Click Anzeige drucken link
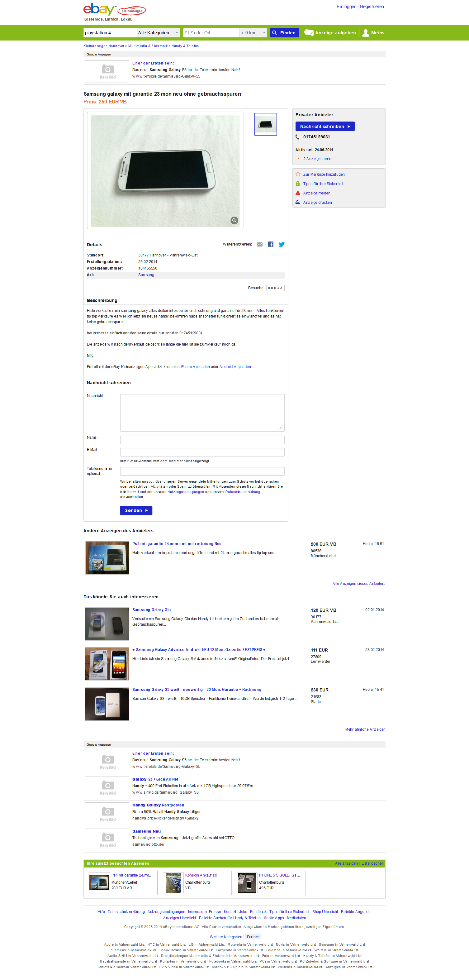Viewport: 469px width, 980px height. click(x=317, y=203)
